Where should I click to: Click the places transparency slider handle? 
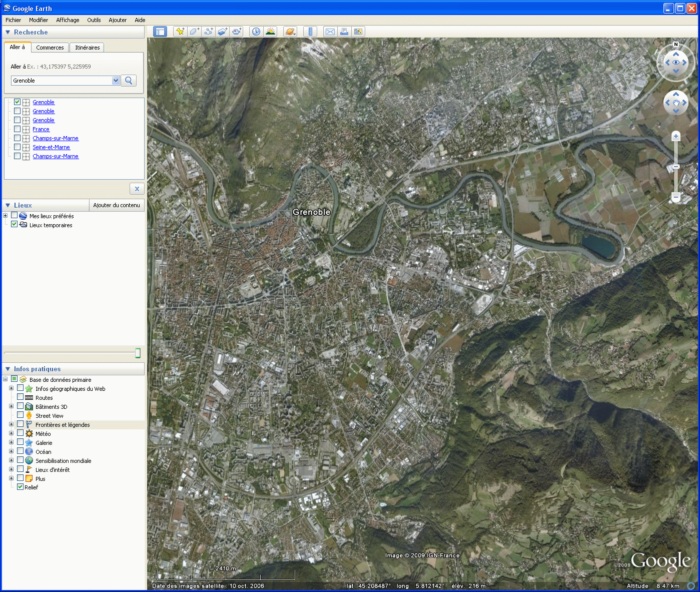138,353
